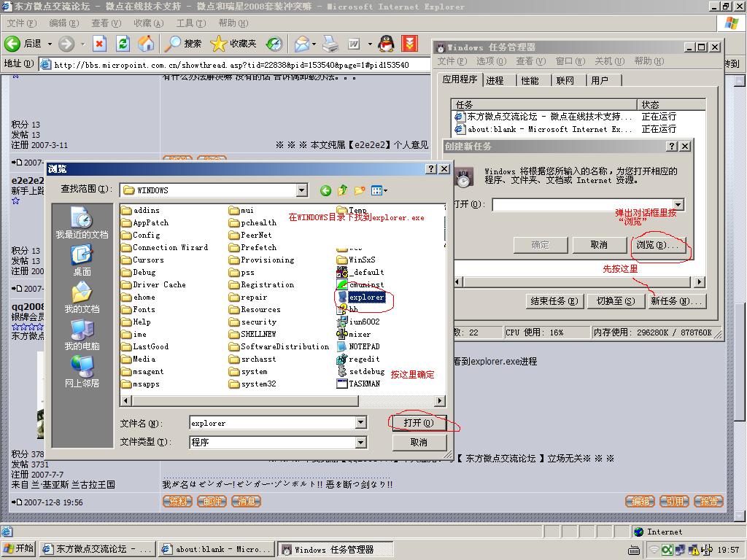Expand the 打开 combo box in 创建新任务
Viewport: 747px width, 560px height.
coord(678,205)
